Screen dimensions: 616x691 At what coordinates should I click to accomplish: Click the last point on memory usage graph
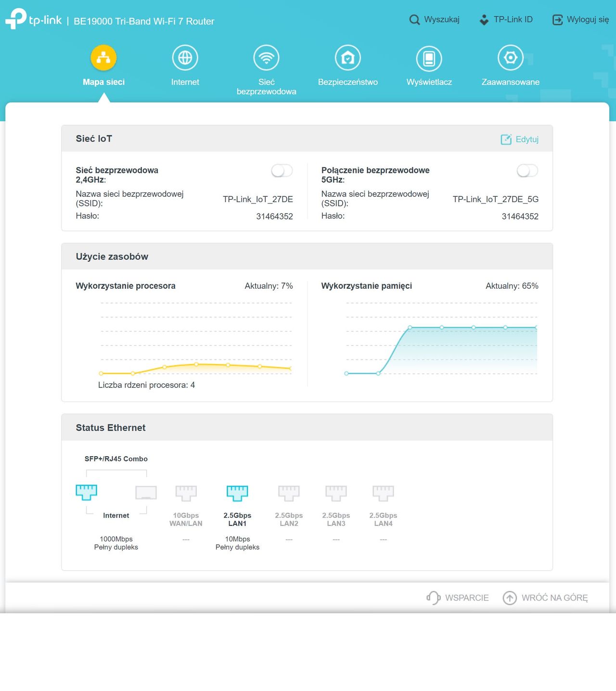coord(536,328)
